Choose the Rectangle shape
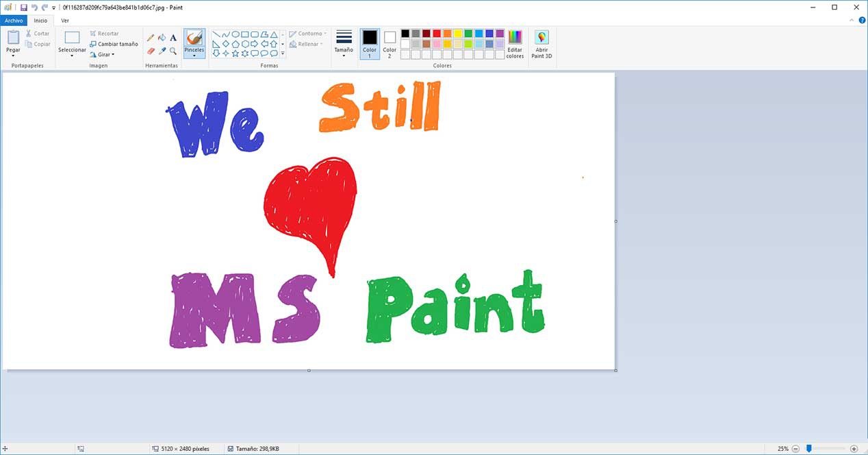 (x=245, y=34)
